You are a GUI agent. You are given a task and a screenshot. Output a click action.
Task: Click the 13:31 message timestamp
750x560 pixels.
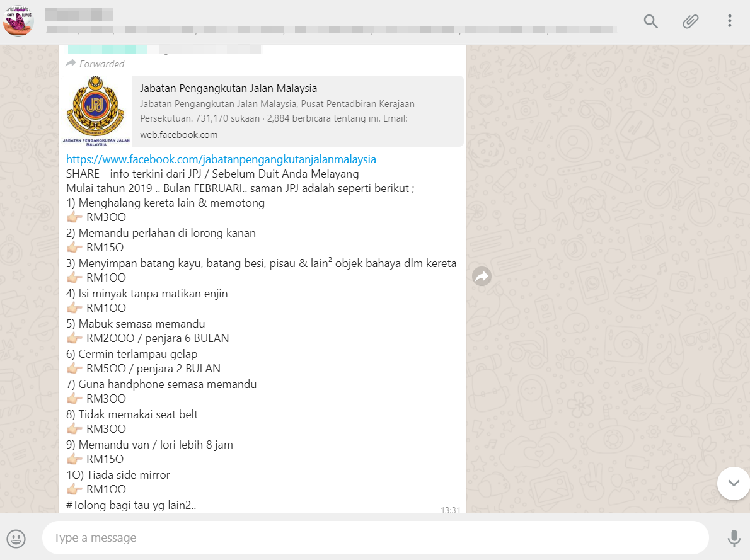coord(451,510)
